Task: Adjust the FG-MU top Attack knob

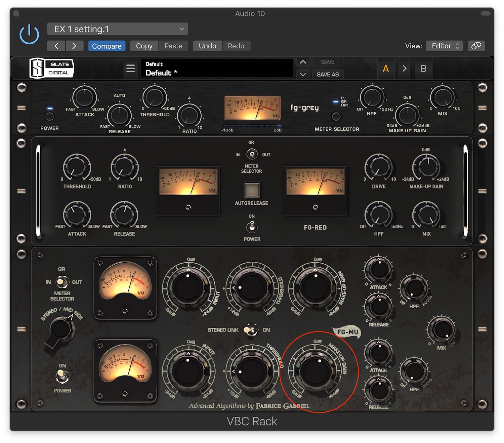Action: click(378, 269)
